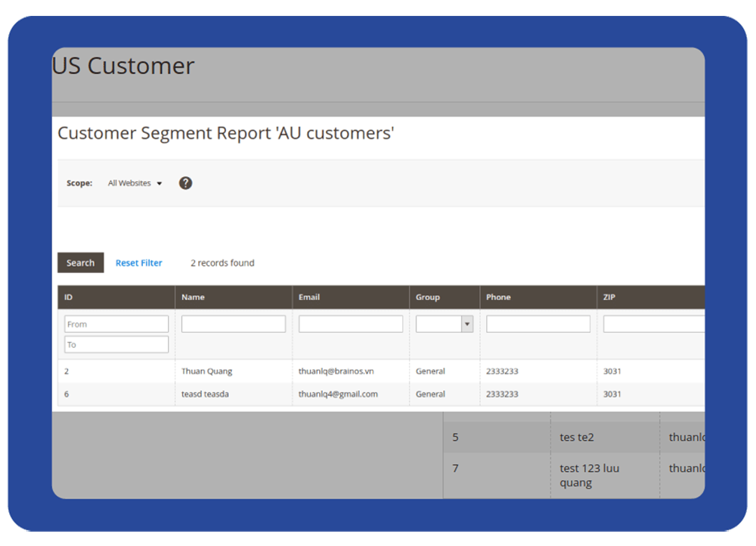Open the All Websites scope dropdown
Screen dimensions: 756x546
(135, 183)
